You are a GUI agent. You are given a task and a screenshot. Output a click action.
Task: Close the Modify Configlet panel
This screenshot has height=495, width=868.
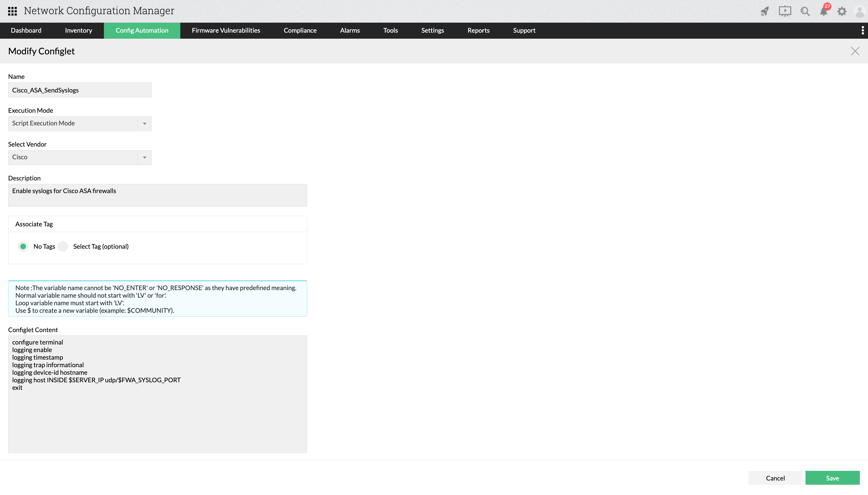click(x=855, y=51)
